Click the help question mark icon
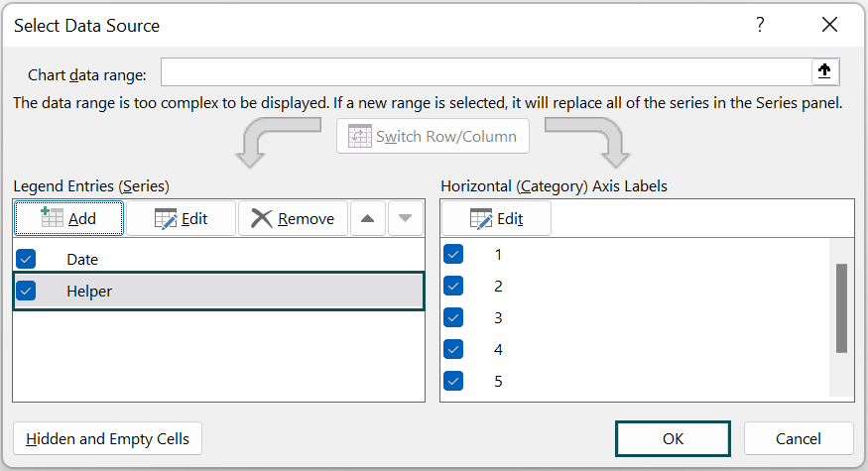Viewport: 868px width, 471px height. (760, 25)
